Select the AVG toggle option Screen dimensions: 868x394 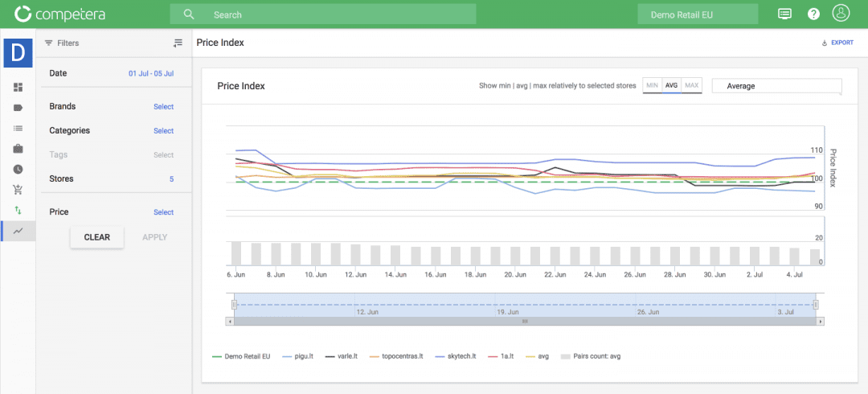point(671,85)
